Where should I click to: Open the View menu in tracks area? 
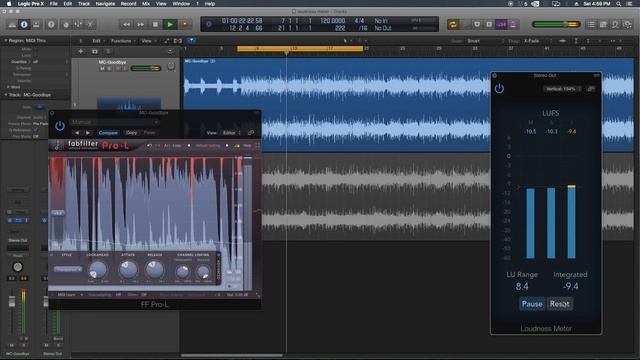click(x=148, y=41)
